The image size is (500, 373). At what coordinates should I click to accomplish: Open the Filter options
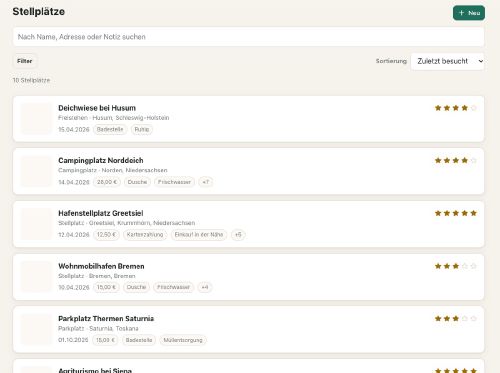25,61
